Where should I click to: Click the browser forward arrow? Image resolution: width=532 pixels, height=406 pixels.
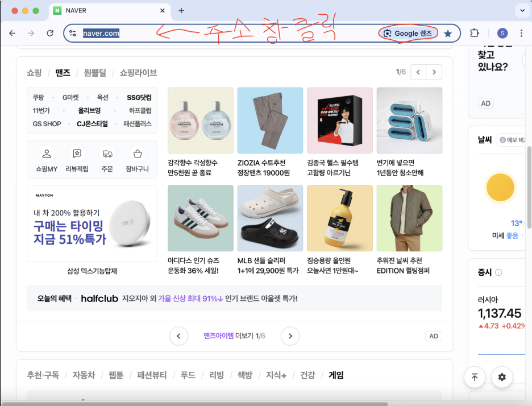pyautogui.click(x=31, y=34)
